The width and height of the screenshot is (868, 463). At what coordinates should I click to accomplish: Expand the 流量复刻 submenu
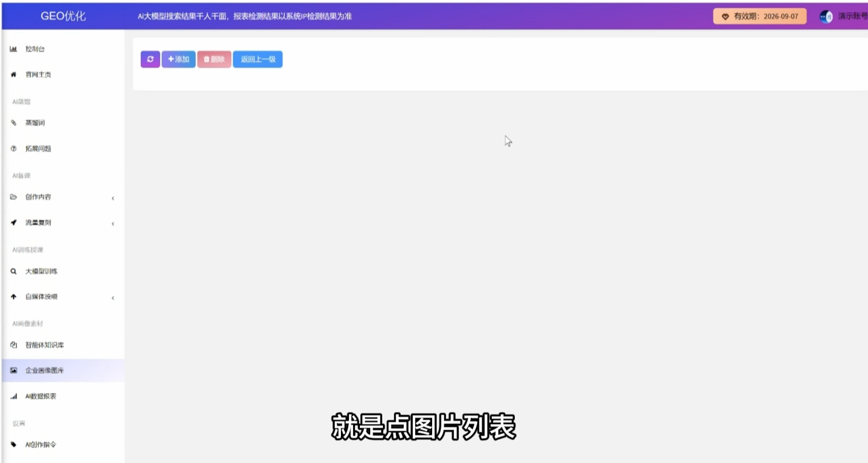[112, 223]
